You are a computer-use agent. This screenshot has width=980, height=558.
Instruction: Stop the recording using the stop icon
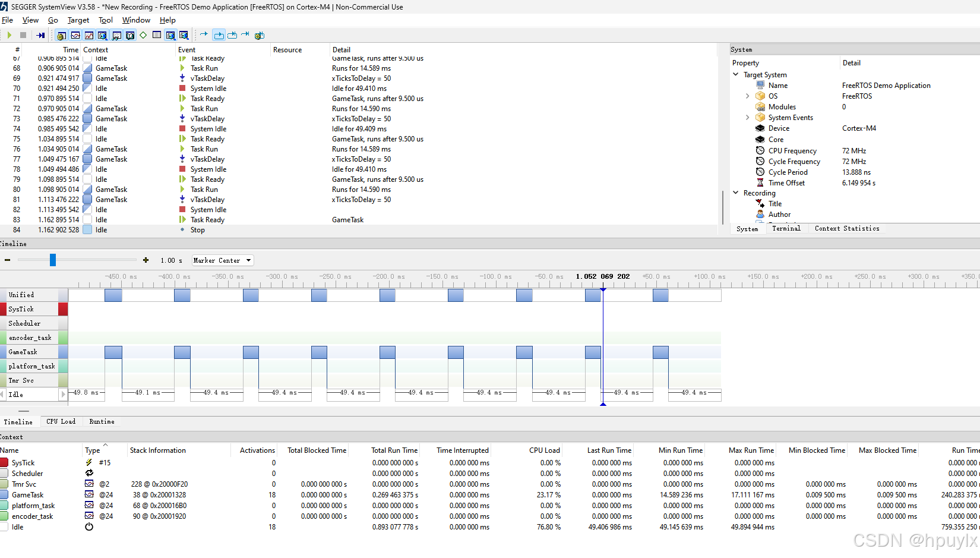click(24, 35)
